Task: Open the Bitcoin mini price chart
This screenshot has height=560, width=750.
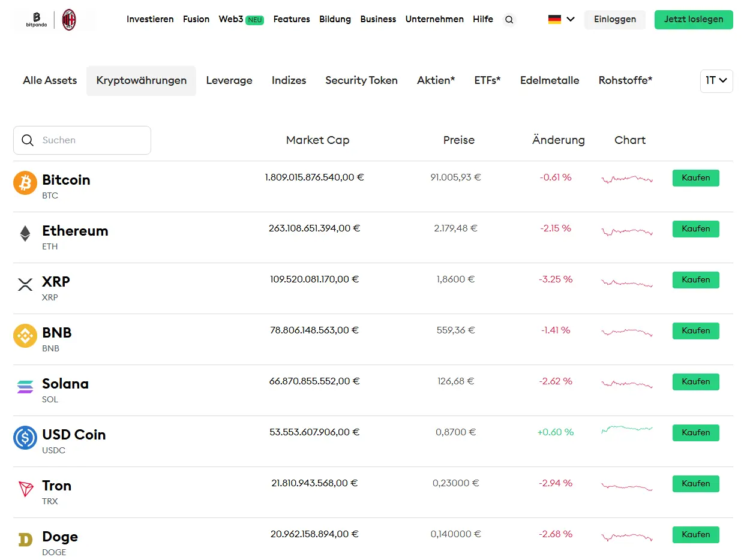Action: (627, 178)
